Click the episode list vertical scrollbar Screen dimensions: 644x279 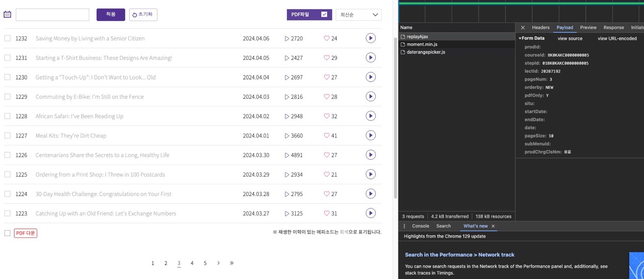click(395, 118)
